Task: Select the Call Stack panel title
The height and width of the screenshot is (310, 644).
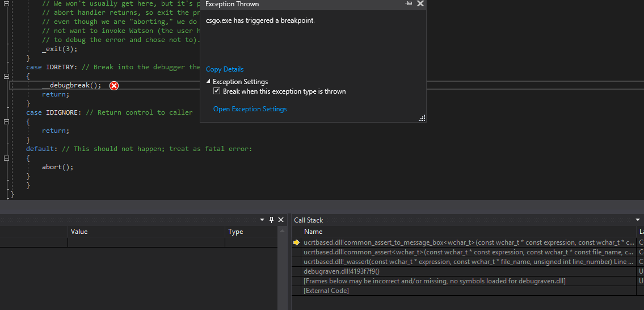Action: click(308, 220)
